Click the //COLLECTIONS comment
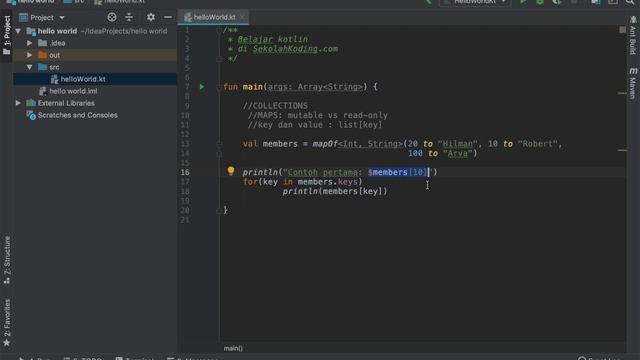Viewport: 640px width, 360px height. [x=275, y=106]
